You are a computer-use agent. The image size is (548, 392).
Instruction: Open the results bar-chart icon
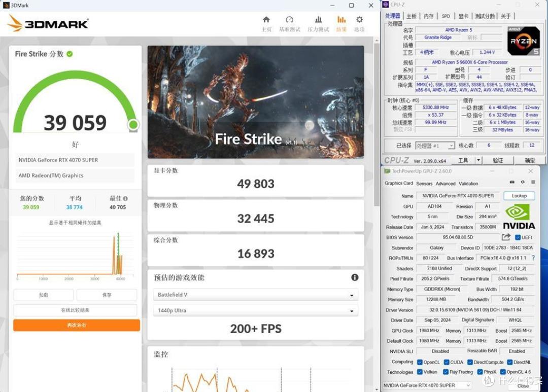[341, 20]
